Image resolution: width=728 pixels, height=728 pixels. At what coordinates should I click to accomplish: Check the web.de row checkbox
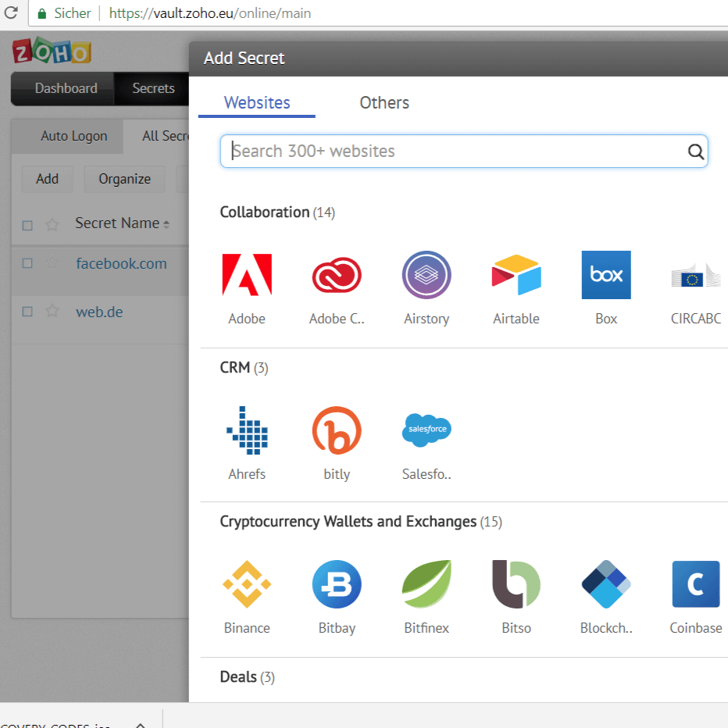[27, 312]
